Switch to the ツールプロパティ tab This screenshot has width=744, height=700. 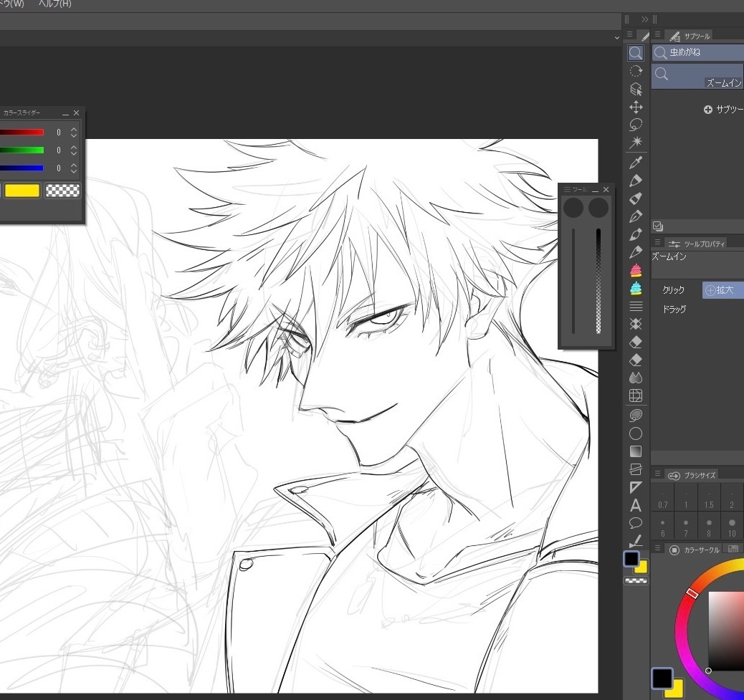pos(697,244)
